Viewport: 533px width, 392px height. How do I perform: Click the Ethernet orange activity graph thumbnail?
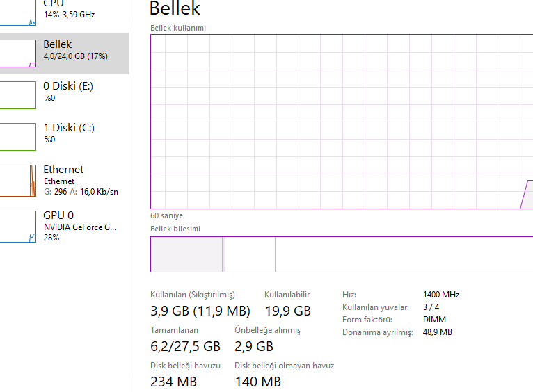[17, 180]
